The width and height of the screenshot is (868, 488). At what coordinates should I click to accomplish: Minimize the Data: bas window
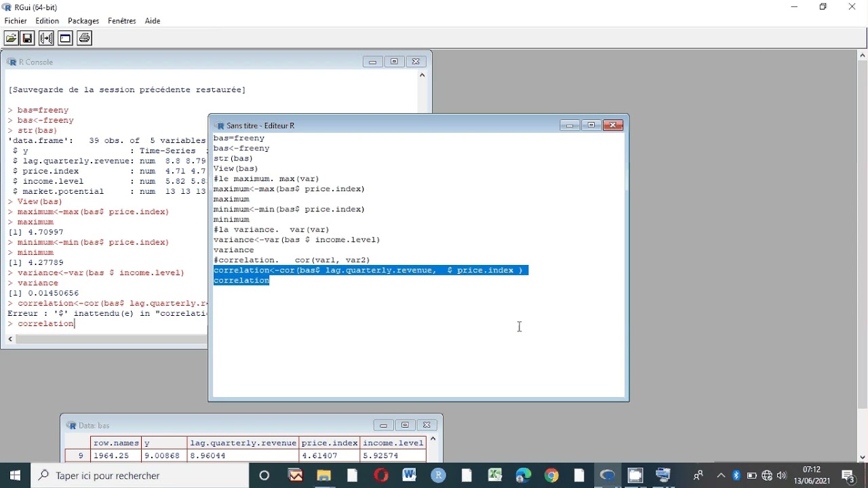(x=383, y=426)
